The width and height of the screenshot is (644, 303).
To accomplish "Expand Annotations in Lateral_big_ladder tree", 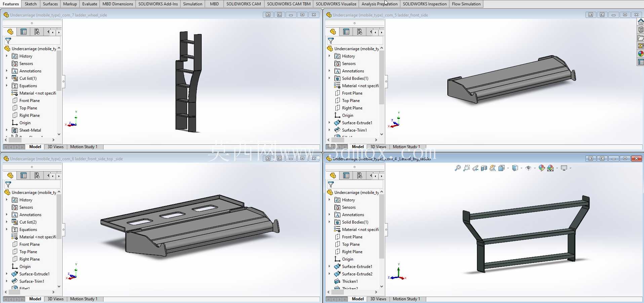I will [x=329, y=214].
